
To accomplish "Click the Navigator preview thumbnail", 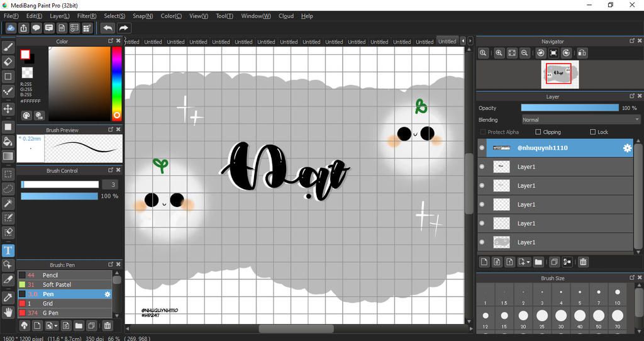I will tap(560, 74).
